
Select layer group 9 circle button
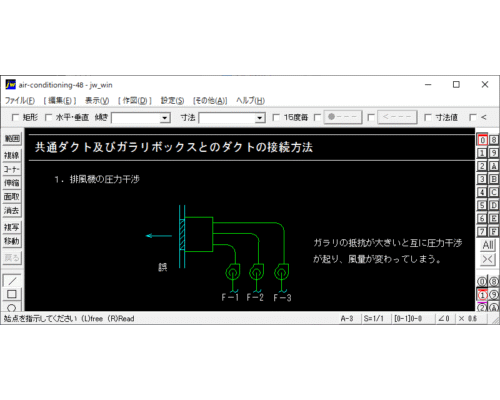[x=494, y=295]
